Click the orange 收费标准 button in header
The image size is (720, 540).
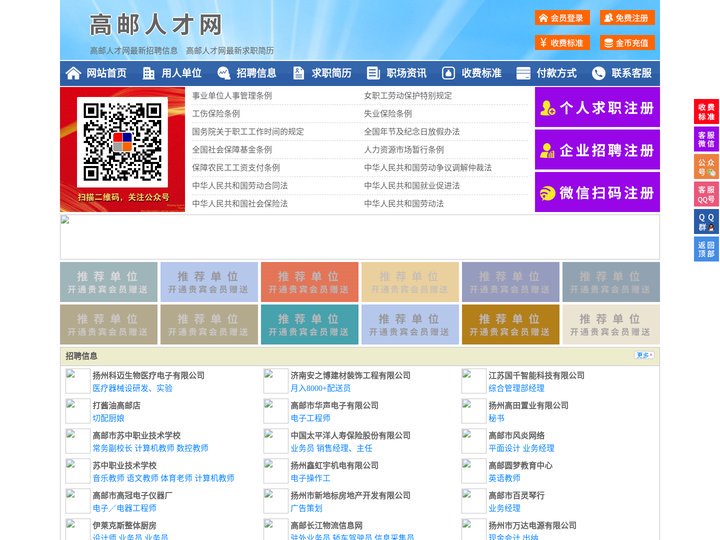click(562, 43)
